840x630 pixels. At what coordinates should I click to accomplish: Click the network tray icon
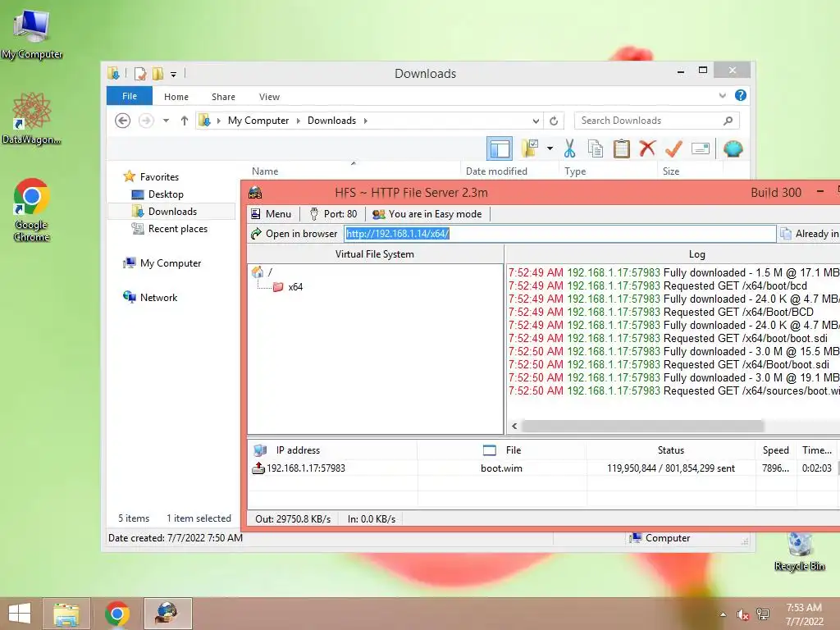click(763, 614)
